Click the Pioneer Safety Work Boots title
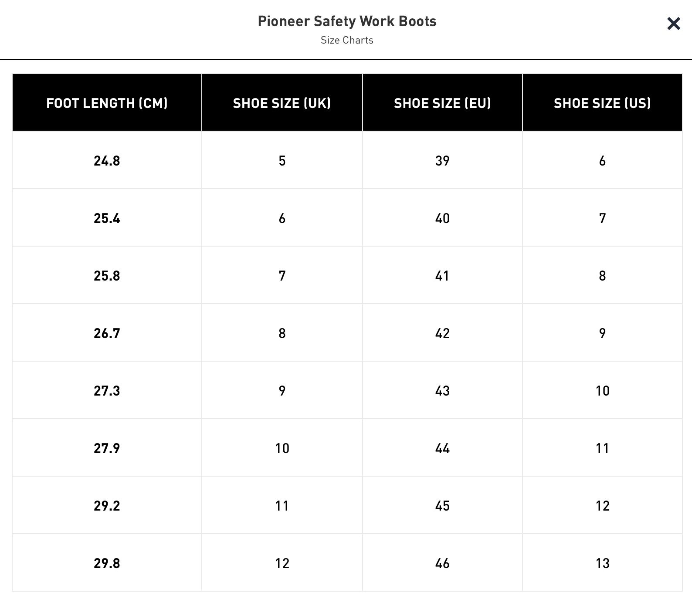The height and width of the screenshot is (616, 692). (x=347, y=21)
